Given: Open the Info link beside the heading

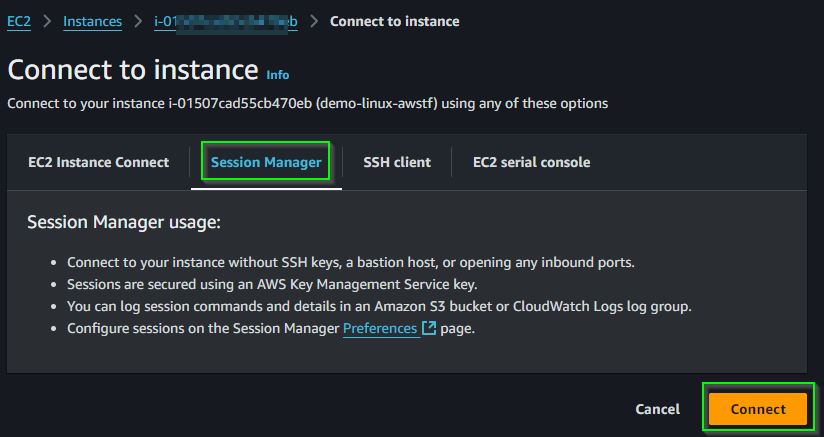Looking at the screenshot, I should pos(277,75).
